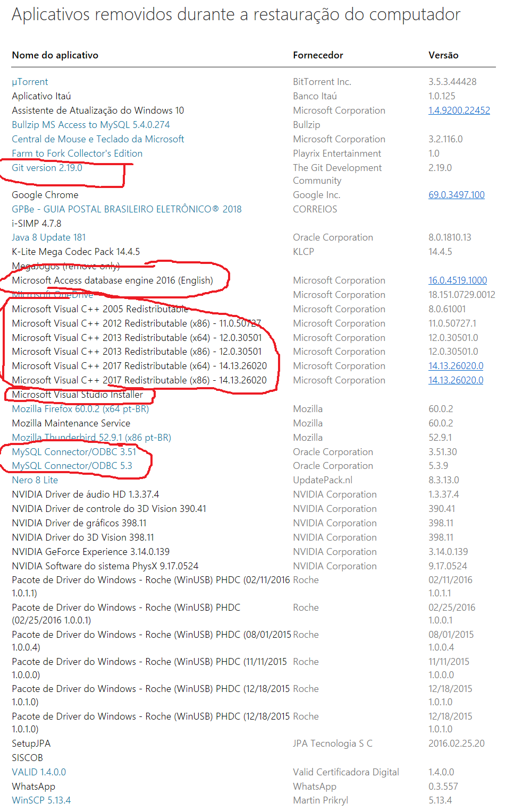Click vendor Martin Prikryl

(321, 800)
